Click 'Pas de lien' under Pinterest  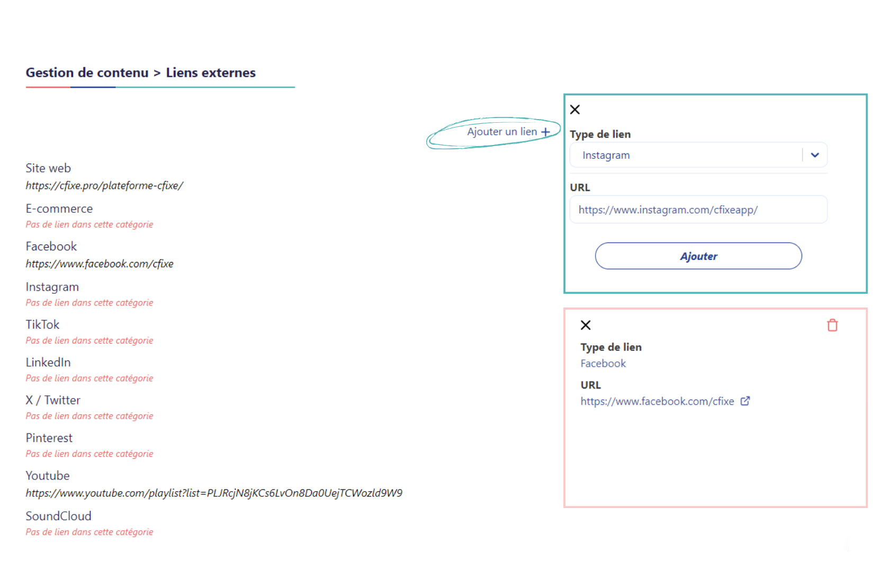click(89, 454)
